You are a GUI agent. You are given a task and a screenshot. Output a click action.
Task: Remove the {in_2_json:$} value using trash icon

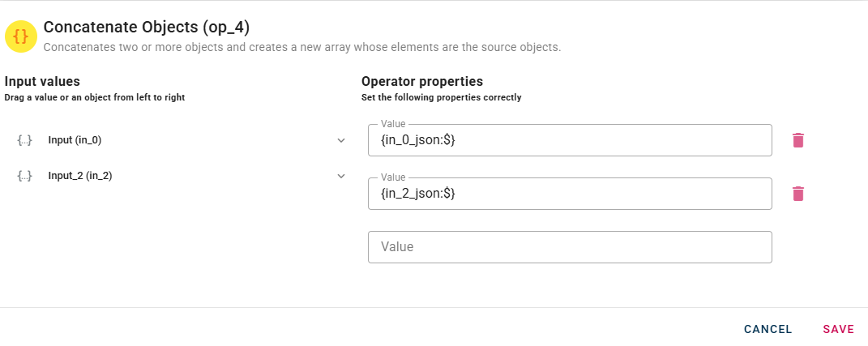798,194
